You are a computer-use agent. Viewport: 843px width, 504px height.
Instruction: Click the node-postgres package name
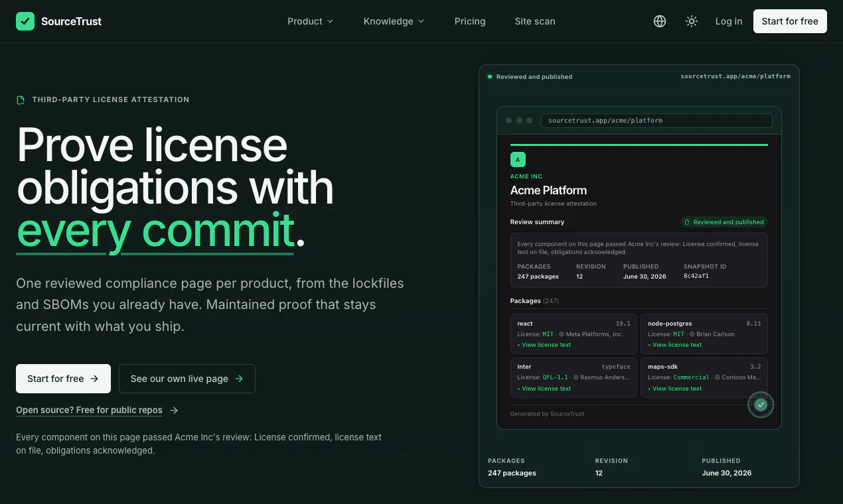coord(668,324)
